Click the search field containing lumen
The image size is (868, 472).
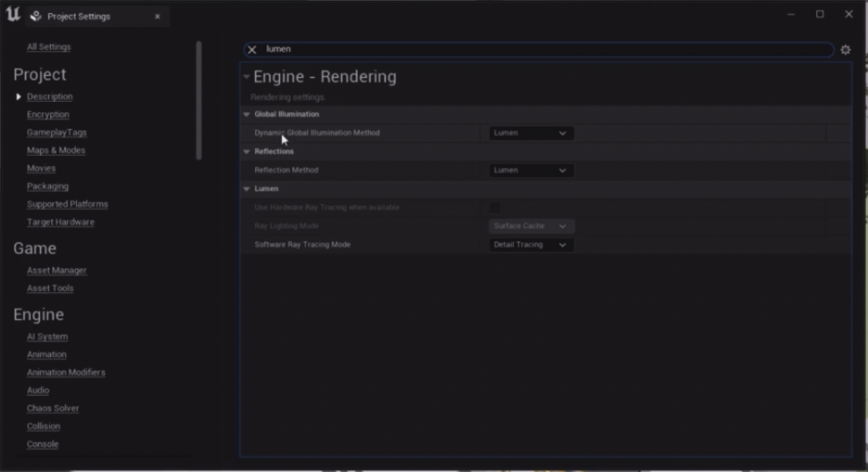point(538,49)
